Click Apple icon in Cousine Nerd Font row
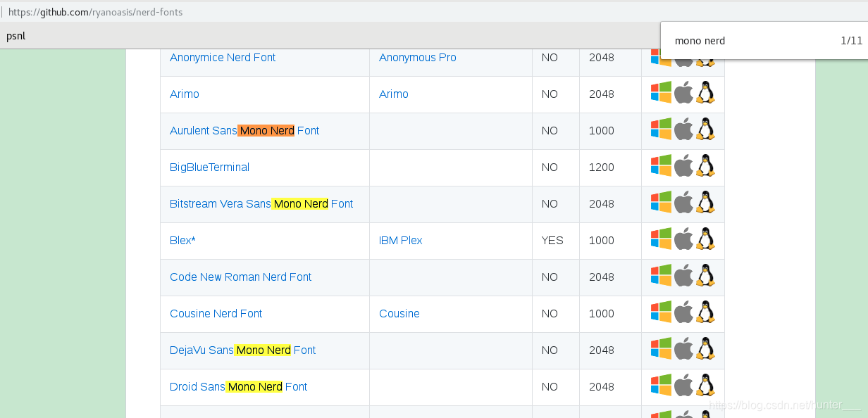 pos(683,312)
